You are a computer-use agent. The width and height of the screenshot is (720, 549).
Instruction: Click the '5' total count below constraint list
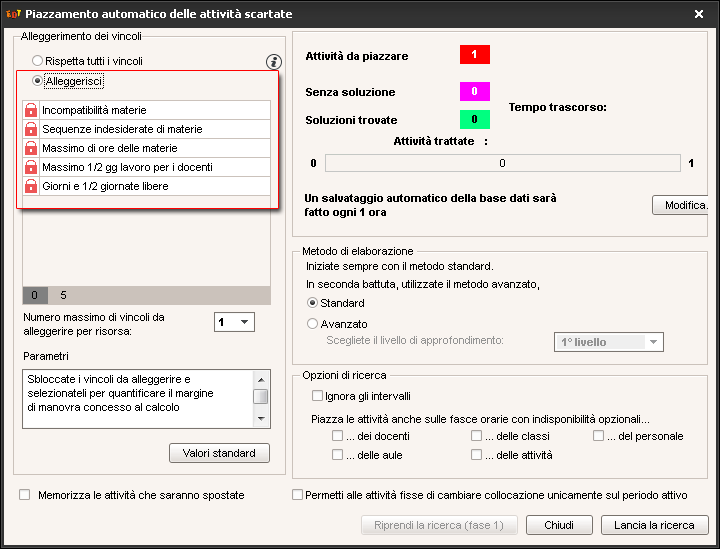(63, 295)
